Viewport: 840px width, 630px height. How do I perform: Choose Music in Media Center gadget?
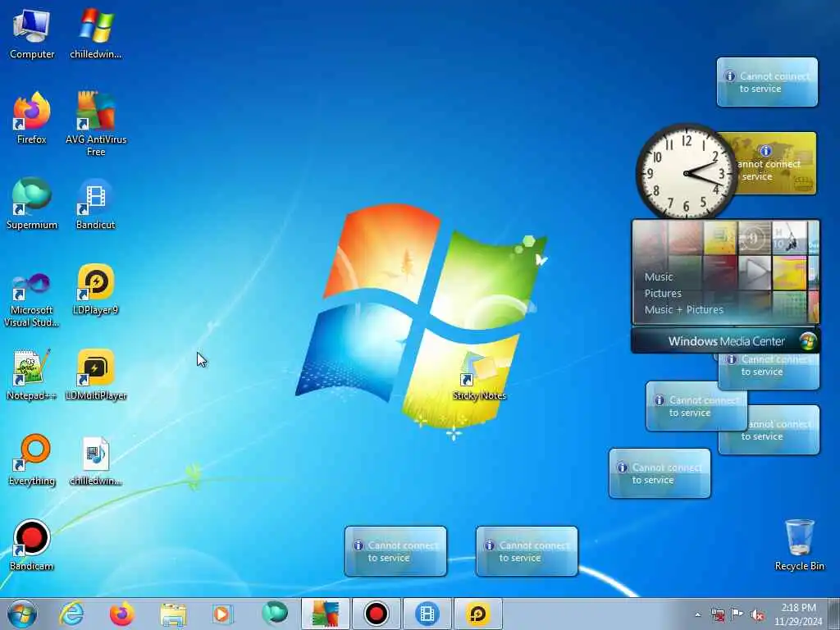(x=659, y=277)
